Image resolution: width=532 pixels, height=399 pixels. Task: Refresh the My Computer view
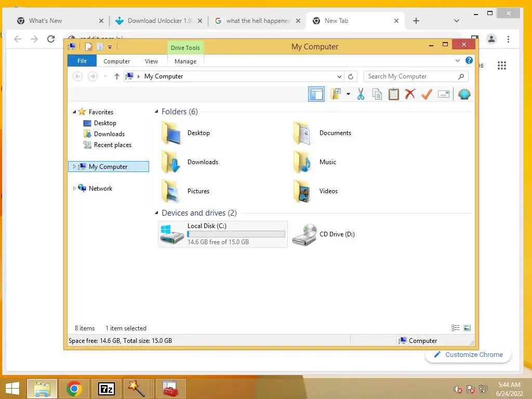tap(351, 77)
